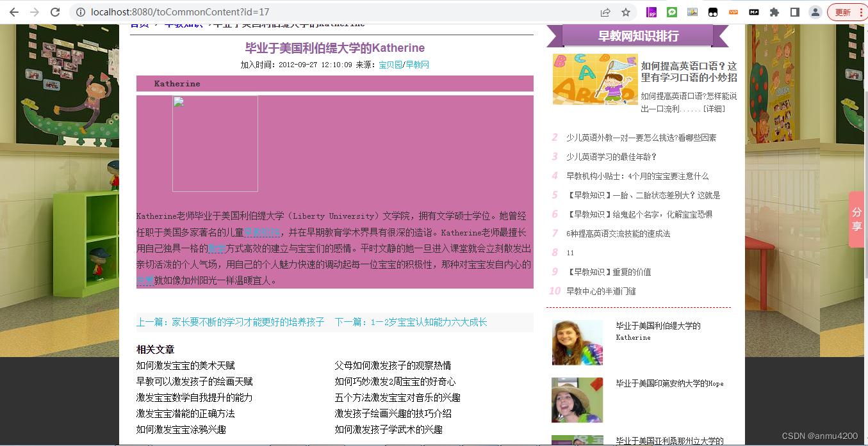This screenshot has width=868, height=446.
Task: Open related article 激发宝宝数学自我提升的能力
Action: [195, 397]
